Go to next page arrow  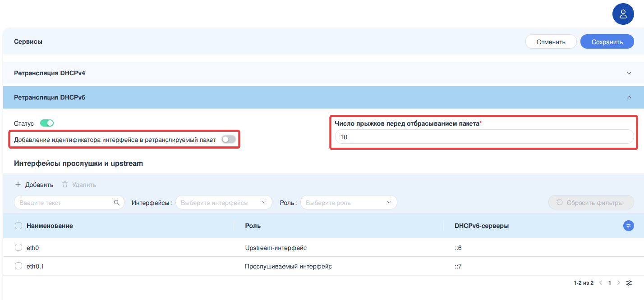(x=619, y=283)
